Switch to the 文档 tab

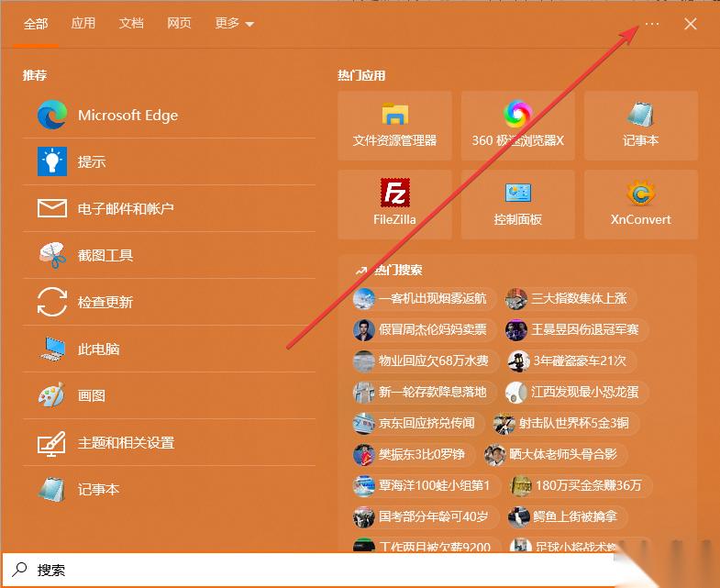[x=131, y=23]
